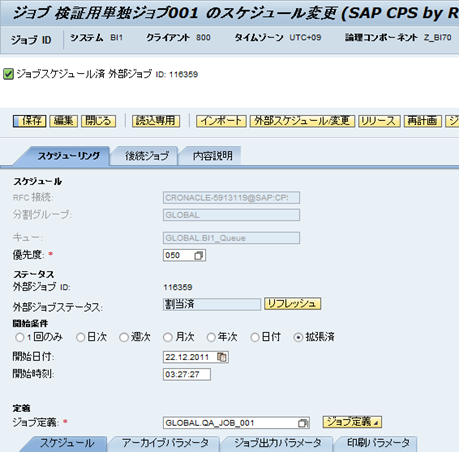Open the 内容説明 tab
This screenshot has width=459, height=452.
pyautogui.click(x=213, y=156)
